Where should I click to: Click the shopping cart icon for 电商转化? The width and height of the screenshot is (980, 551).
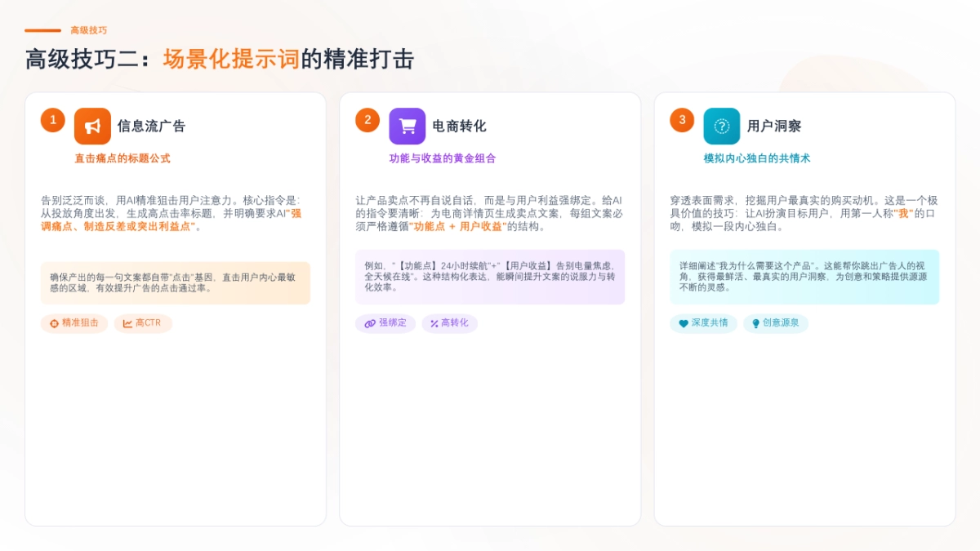[408, 125]
